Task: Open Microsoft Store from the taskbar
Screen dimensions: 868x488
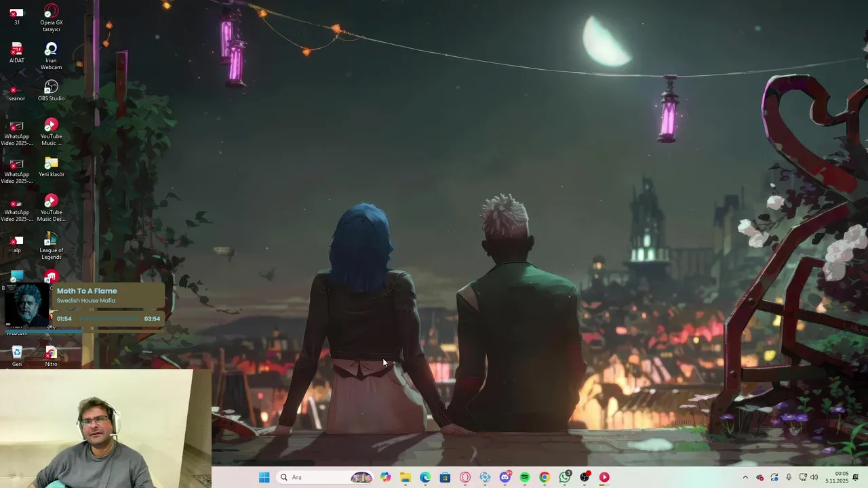Action: click(x=445, y=477)
